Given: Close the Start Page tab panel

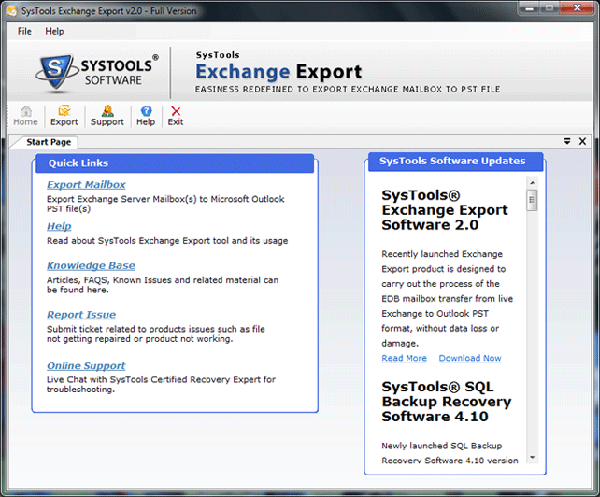Looking at the screenshot, I should (582, 142).
